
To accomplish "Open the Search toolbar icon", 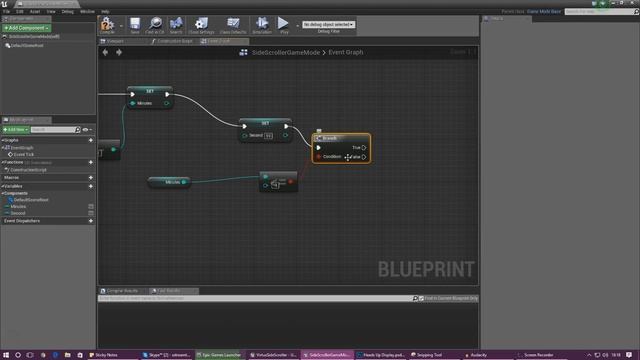I will tap(176, 25).
